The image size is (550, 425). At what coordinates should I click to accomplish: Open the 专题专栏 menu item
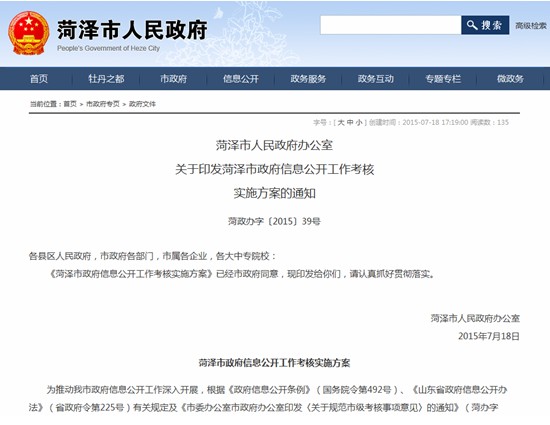click(x=443, y=79)
